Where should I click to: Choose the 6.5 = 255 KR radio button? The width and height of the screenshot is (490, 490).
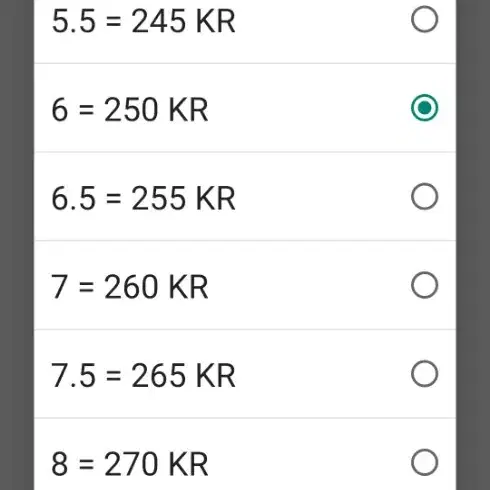(424, 196)
